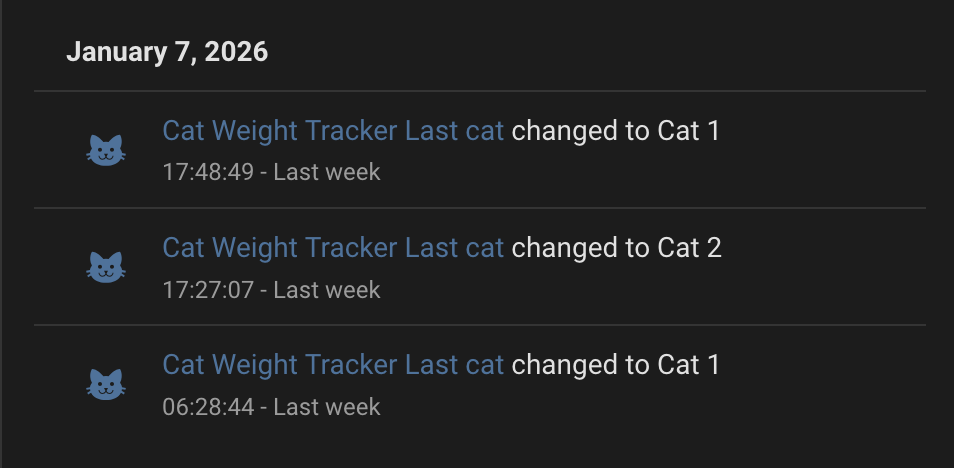Click the cat icon beside the 06:28:44 entry
This screenshot has width=954, height=468.
tap(107, 384)
